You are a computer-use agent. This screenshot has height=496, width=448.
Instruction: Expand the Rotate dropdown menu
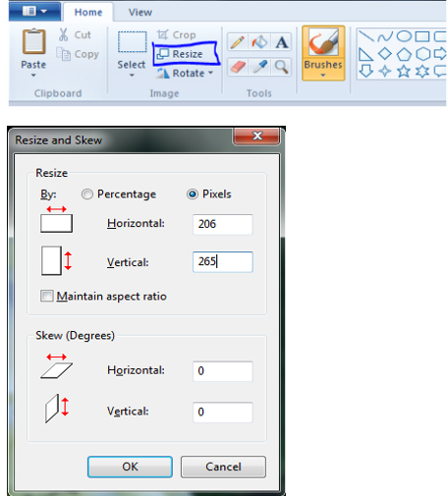click(210, 73)
